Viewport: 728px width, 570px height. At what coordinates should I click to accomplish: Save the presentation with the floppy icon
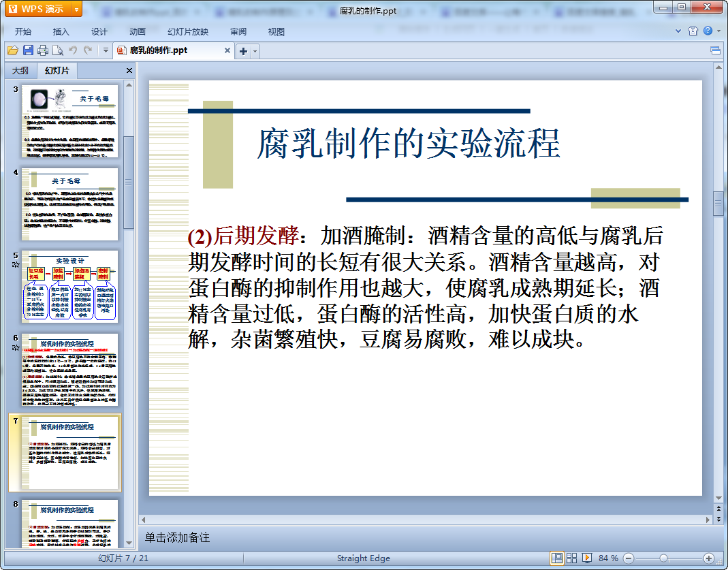tap(29, 50)
